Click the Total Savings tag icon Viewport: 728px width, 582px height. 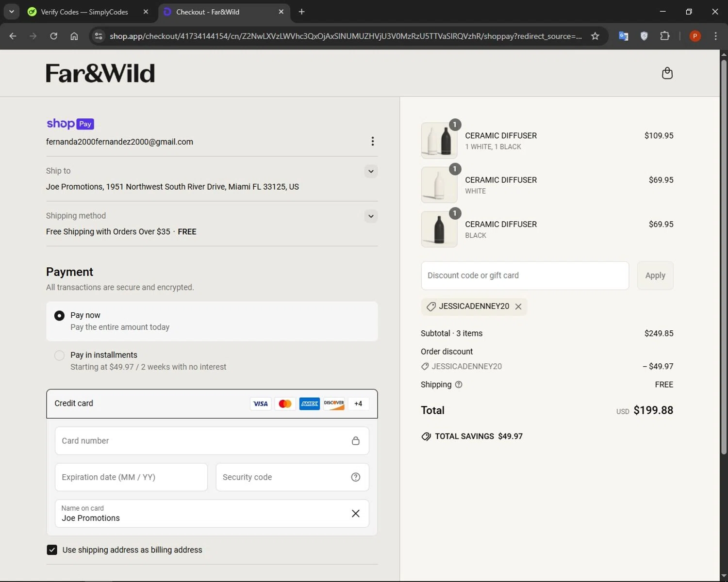pyautogui.click(x=426, y=436)
